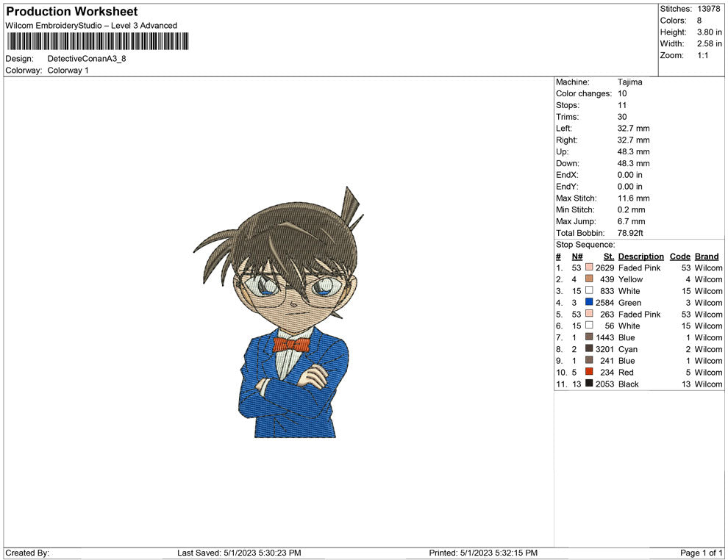728x560 pixels.
Task: Click the Machine value 'Tajima'
Action: (x=630, y=82)
